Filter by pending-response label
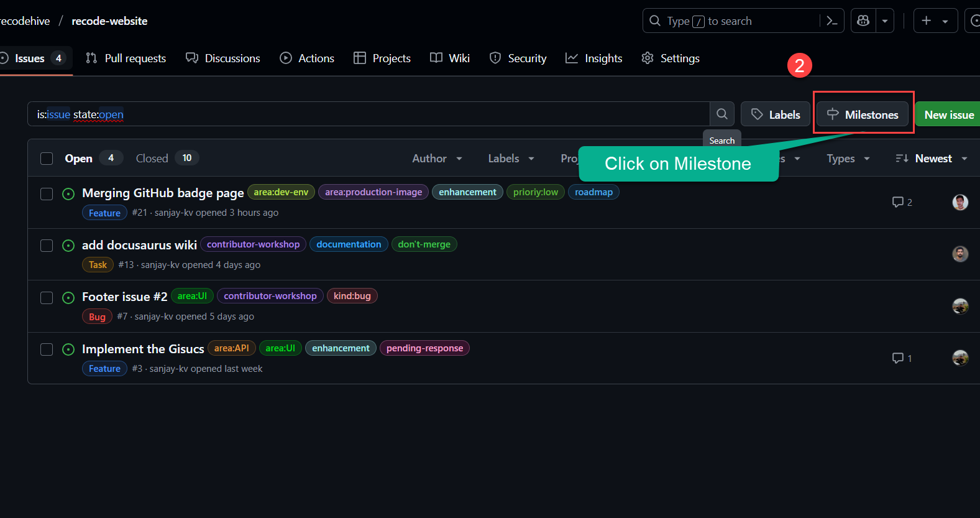The height and width of the screenshot is (518, 980). [x=424, y=348]
